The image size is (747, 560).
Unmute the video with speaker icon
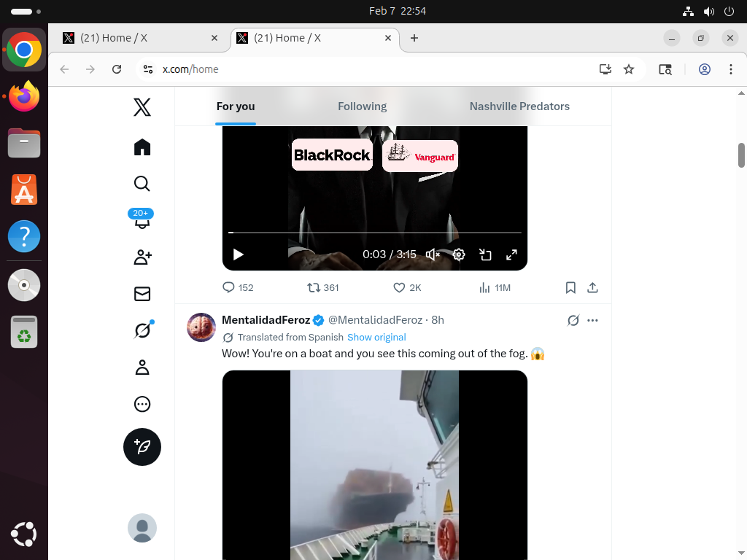[433, 254]
